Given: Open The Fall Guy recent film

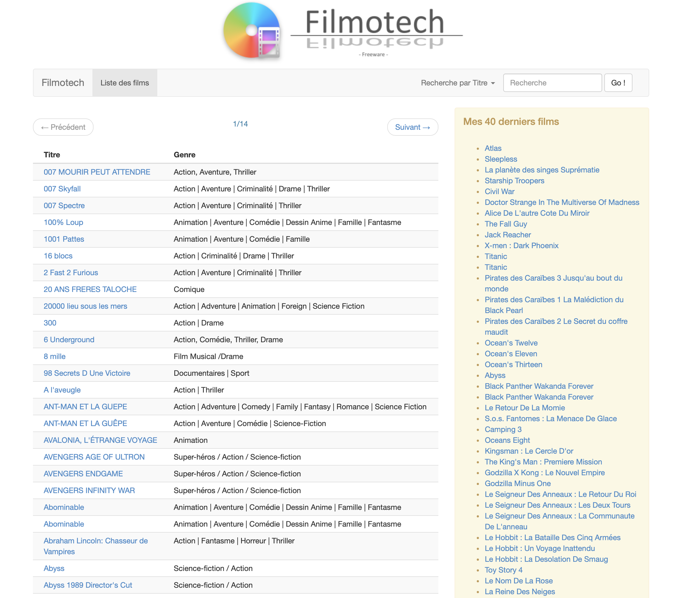Looking at the screenshot, I should coord(505,224).
